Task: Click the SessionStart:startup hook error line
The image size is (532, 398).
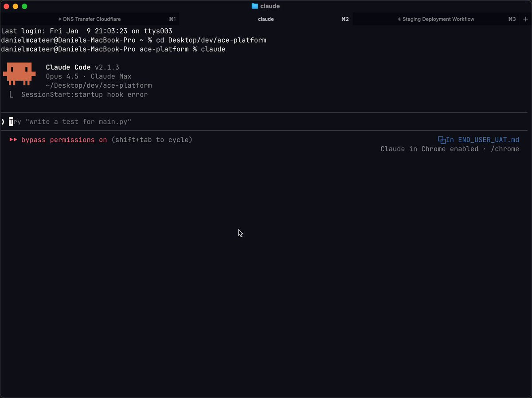Action: click(x=84, y=94)
